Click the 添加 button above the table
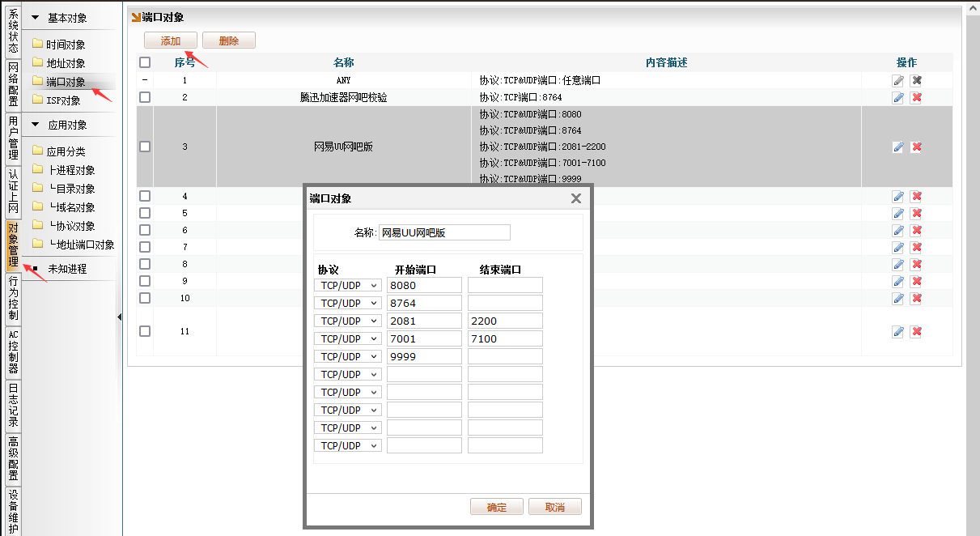 tap(170, 40)
